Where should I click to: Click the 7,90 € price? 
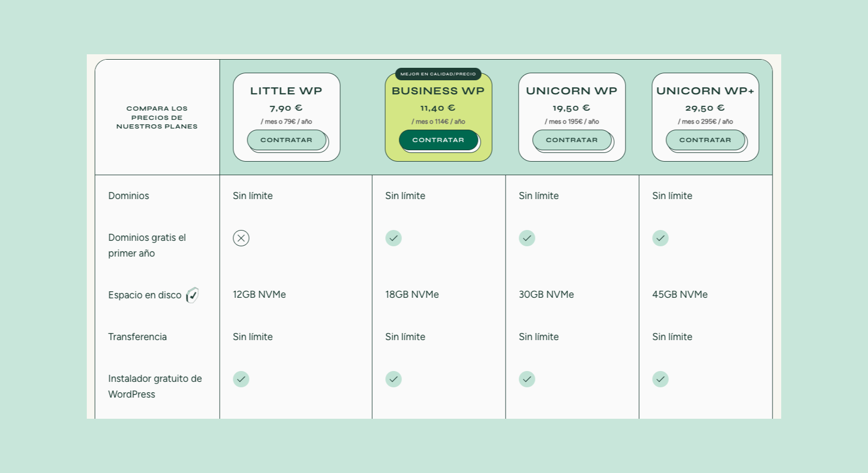[x=286, y=108]
